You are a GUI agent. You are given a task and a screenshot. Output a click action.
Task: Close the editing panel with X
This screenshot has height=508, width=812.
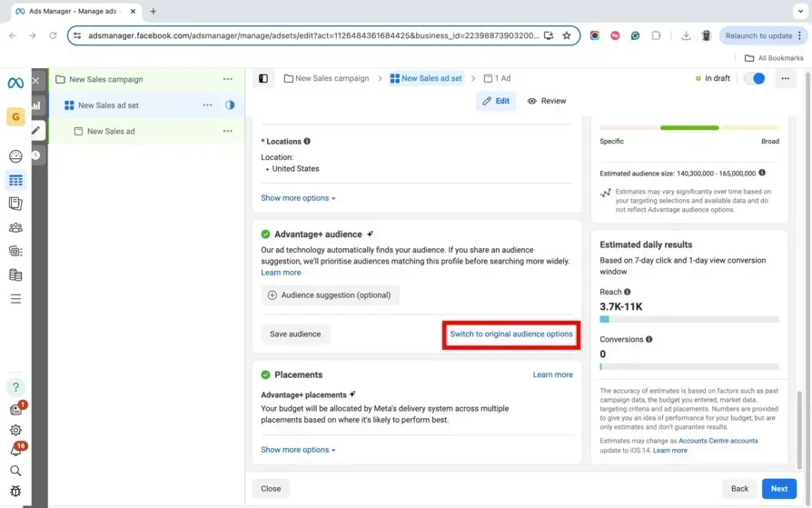coord(35,80)
